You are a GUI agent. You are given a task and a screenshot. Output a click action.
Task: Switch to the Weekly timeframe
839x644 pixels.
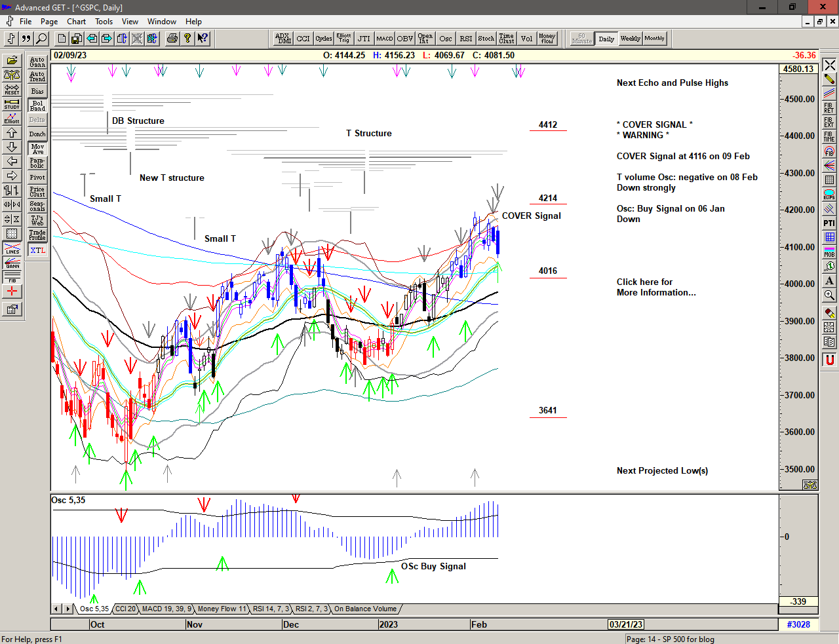(x=630, y=39)
